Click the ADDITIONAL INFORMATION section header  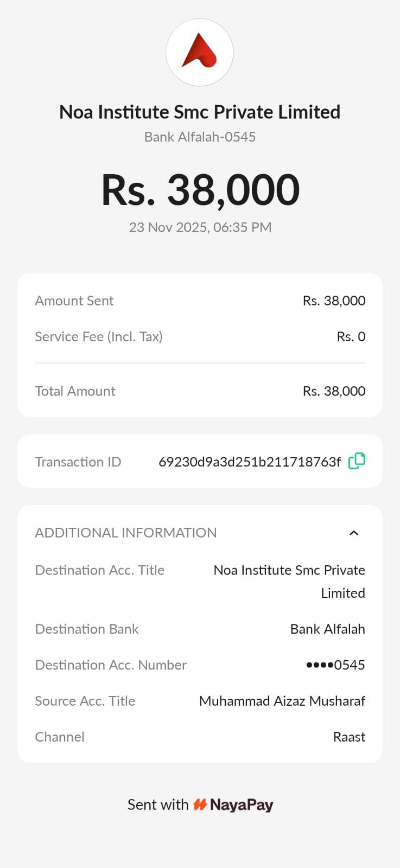pos(126,533)
